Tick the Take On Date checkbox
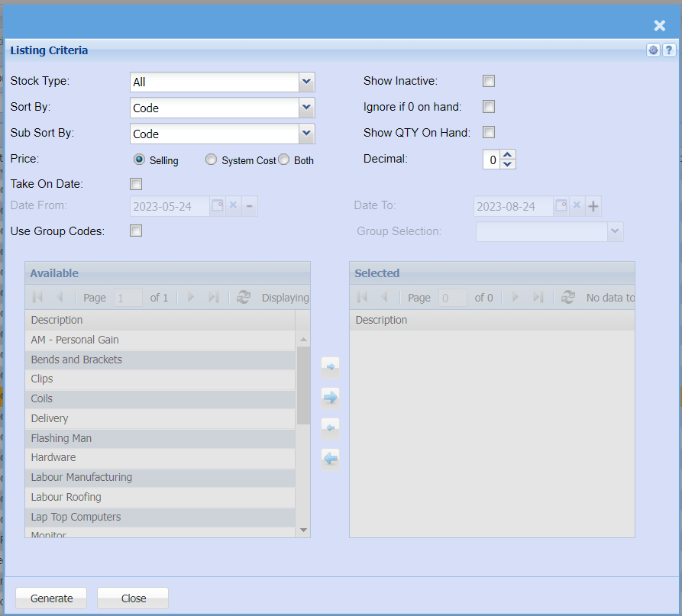This screenshot has height=616, width=682. pyautogui.click(x=136, y=184)
